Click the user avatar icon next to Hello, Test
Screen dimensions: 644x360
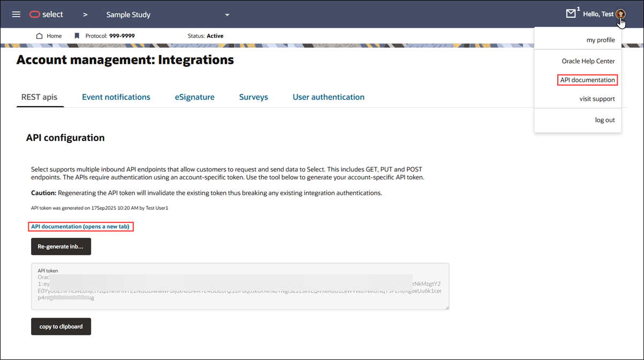(x=620, y=14)
